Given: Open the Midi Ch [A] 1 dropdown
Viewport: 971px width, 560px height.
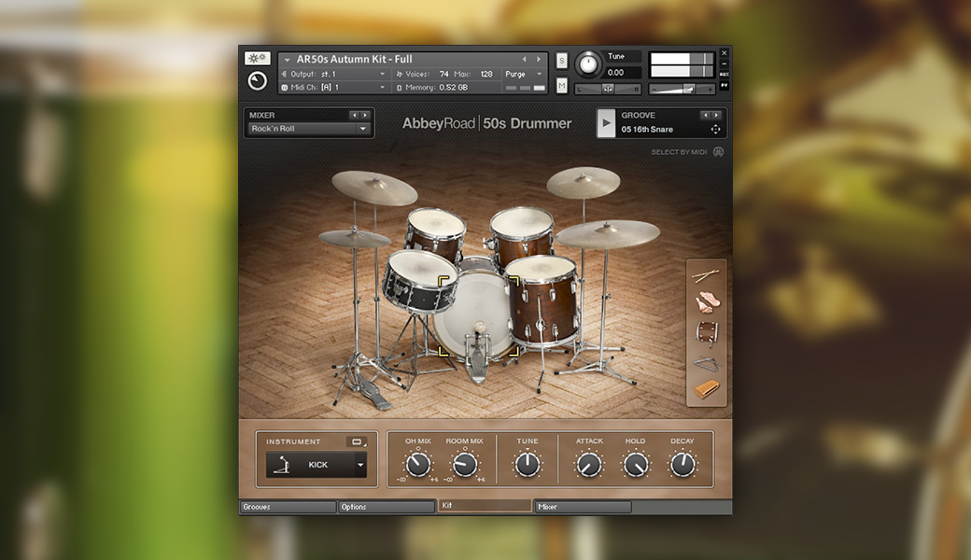Looking at the screenshot, I should (333, 87).
